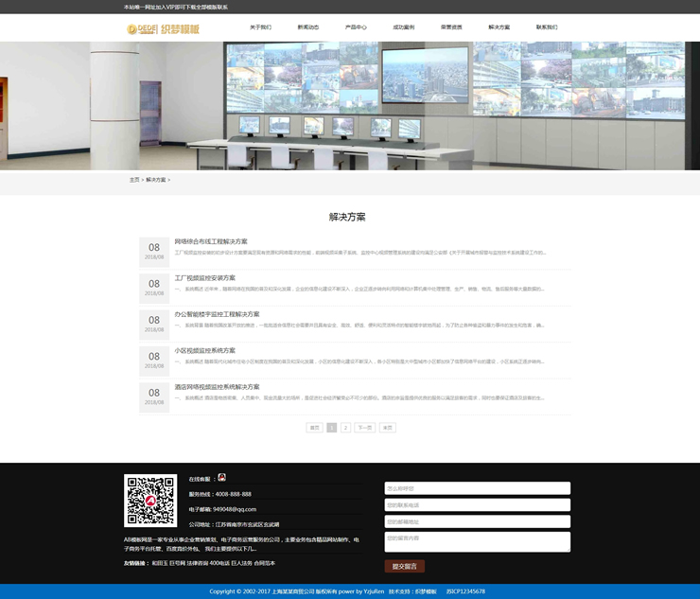Click the 下一页 pagination button

pyautogui.click(x=364, y=428)
